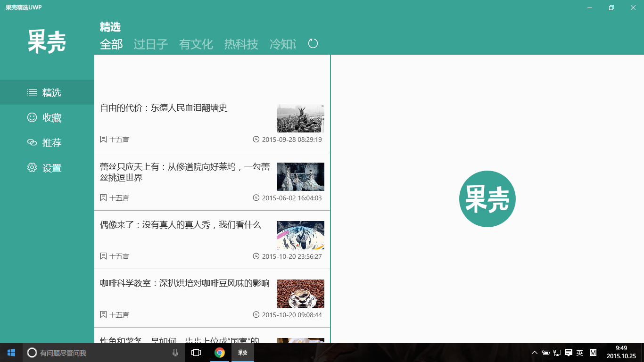Click clock icon beside 2015-09-28 08:29:19

(256, 140)
